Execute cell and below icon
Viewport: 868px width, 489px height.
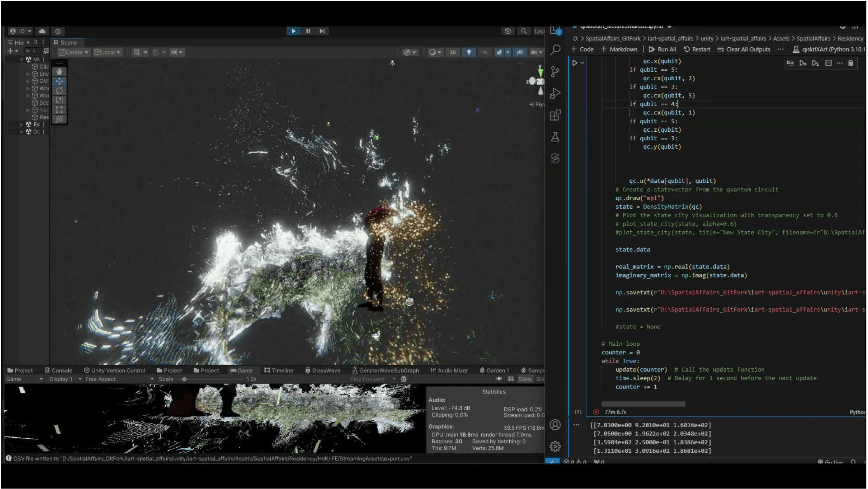[815, 63]
